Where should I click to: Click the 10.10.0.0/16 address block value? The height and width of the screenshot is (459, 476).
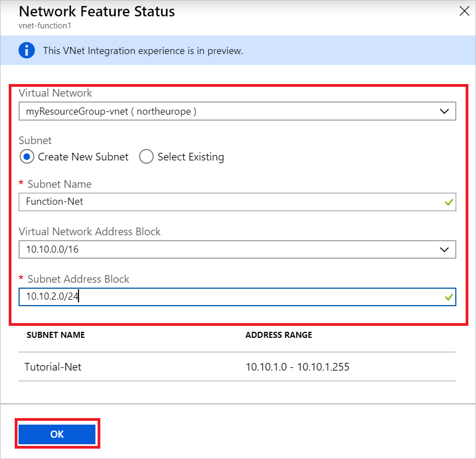click(52, 249)
